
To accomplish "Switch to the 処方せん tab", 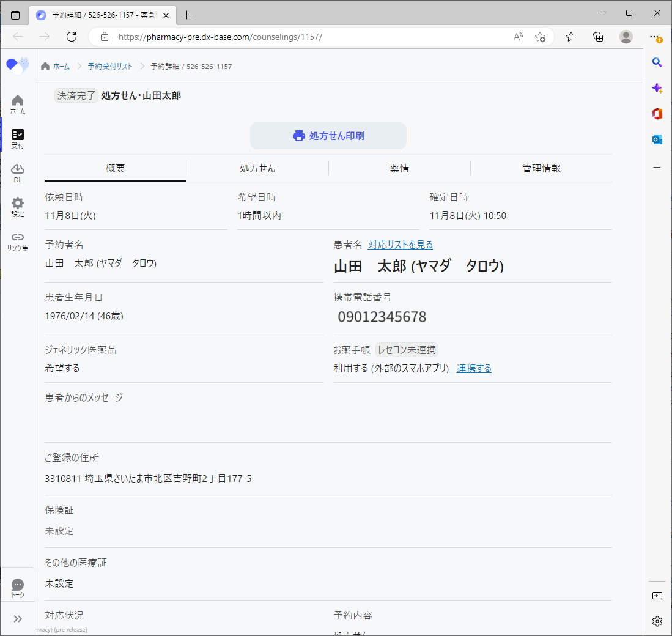I will click(x=257, y=168).
